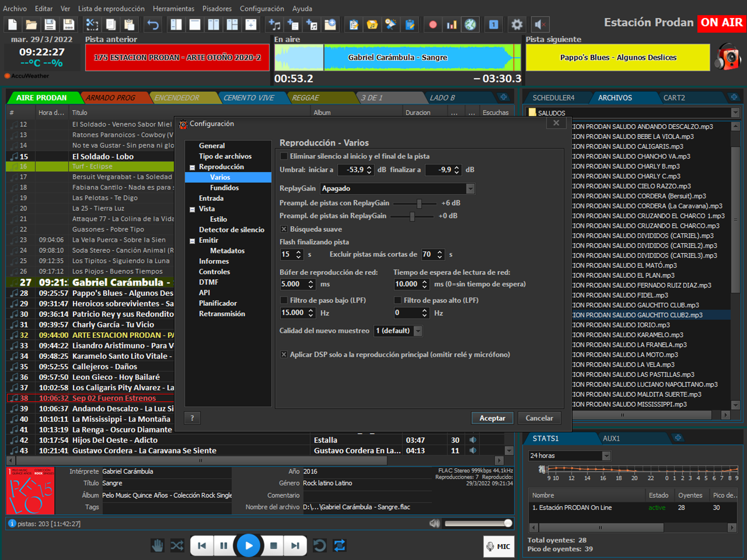
Task: Click the add music track toolbar icon
Action: tap(274, 25)
